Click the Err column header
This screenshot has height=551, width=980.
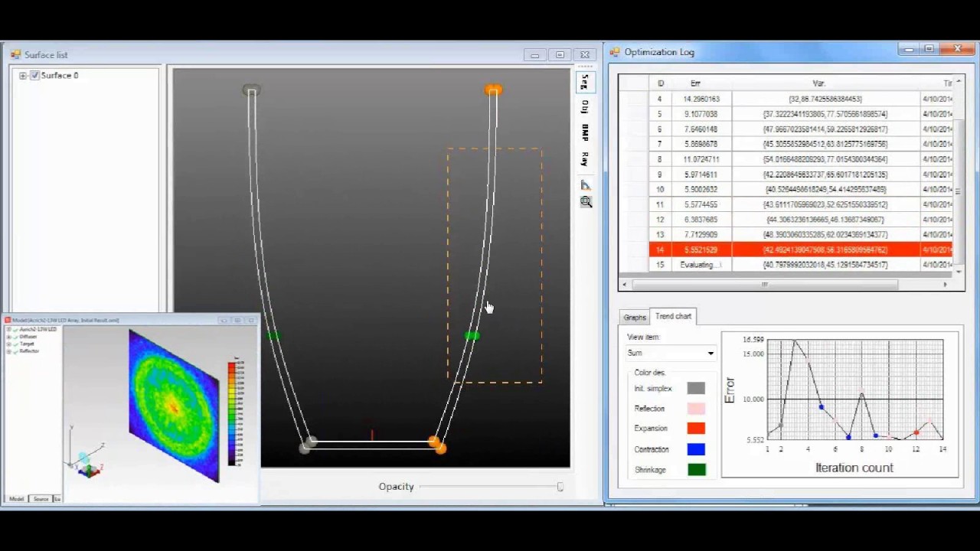(695, 83)
